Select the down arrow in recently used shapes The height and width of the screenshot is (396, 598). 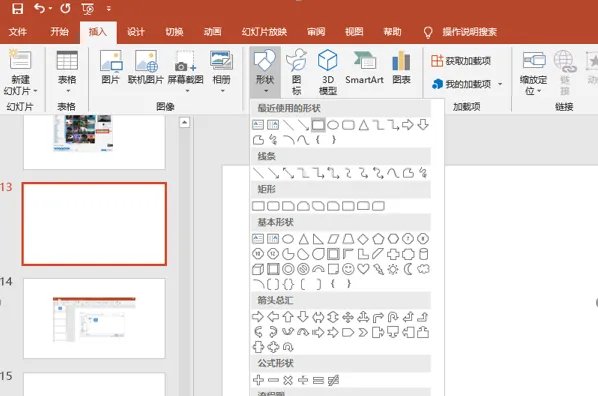[x=423, y=125]
